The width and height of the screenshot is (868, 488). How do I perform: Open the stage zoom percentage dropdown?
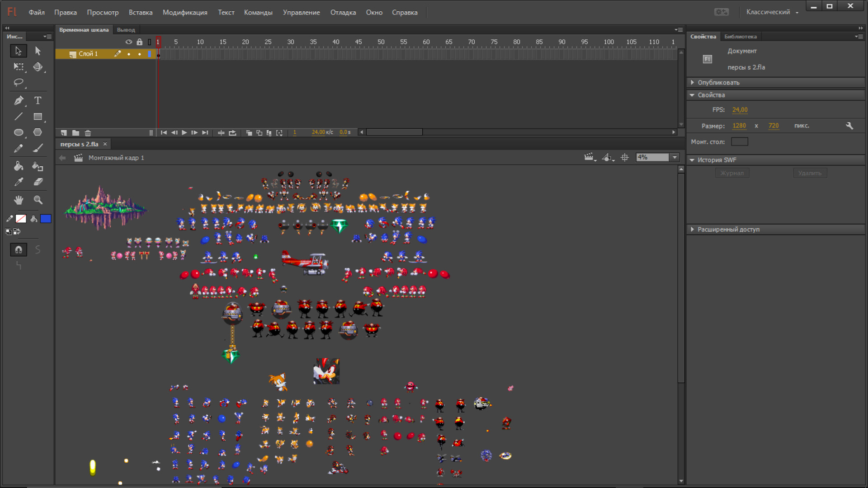(x=675, y=157)
